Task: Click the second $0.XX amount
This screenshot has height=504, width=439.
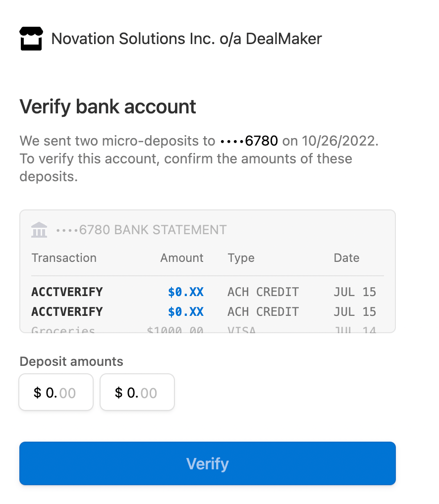Action: tap(186, 311)
